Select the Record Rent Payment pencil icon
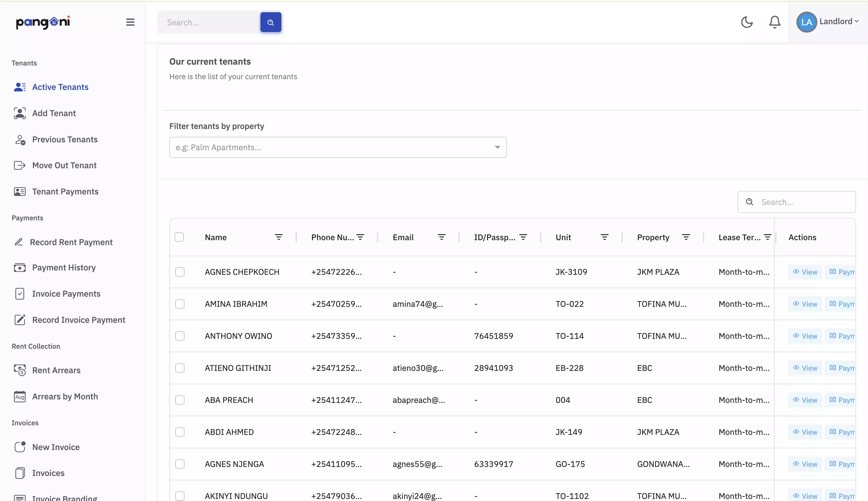Viewport: 868px width, 501px height. click(19, 242)
